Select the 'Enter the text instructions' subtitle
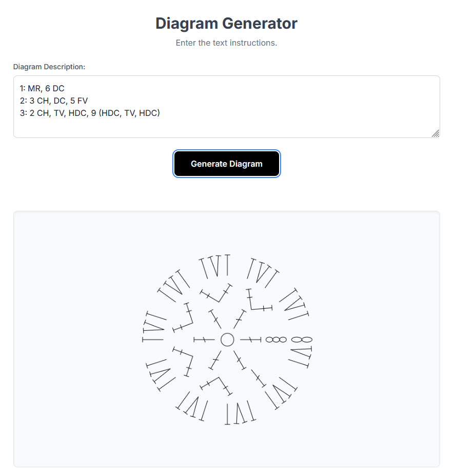This screenshot has width=454, height=476. coord(226,43)
